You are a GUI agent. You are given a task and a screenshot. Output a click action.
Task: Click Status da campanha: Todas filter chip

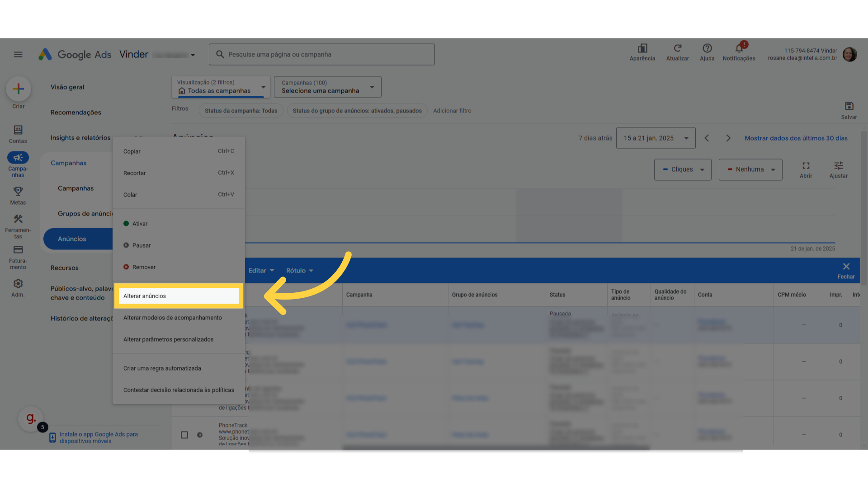(241, 111)
